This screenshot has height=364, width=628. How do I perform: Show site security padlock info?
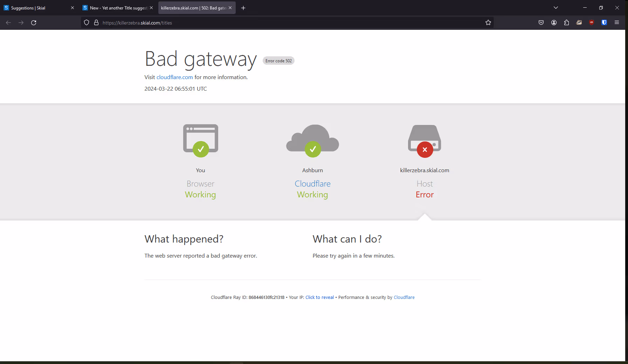96,23
